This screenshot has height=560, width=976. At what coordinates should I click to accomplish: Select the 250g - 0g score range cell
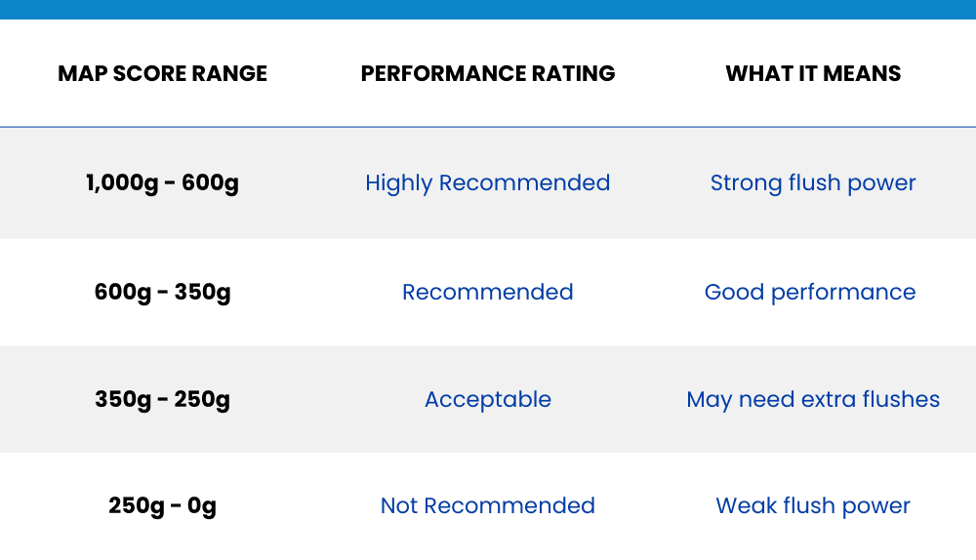click(162, 506)
